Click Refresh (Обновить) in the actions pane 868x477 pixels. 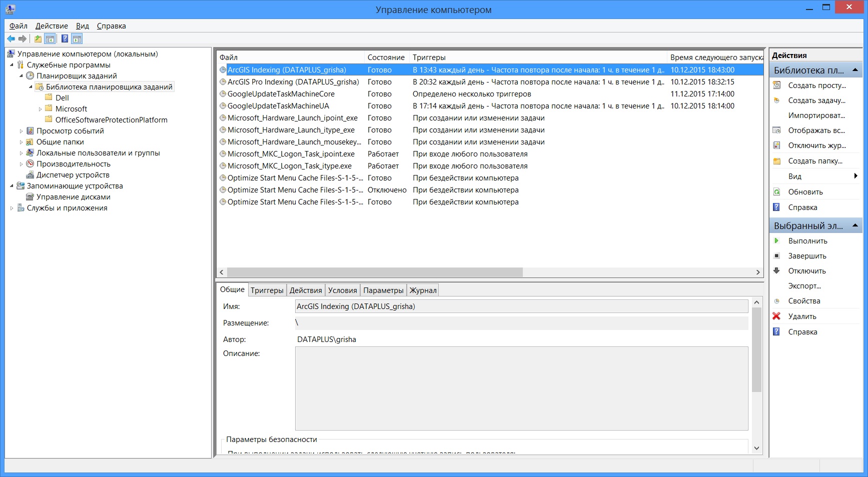pyautogui.click(x=805, y=192)
